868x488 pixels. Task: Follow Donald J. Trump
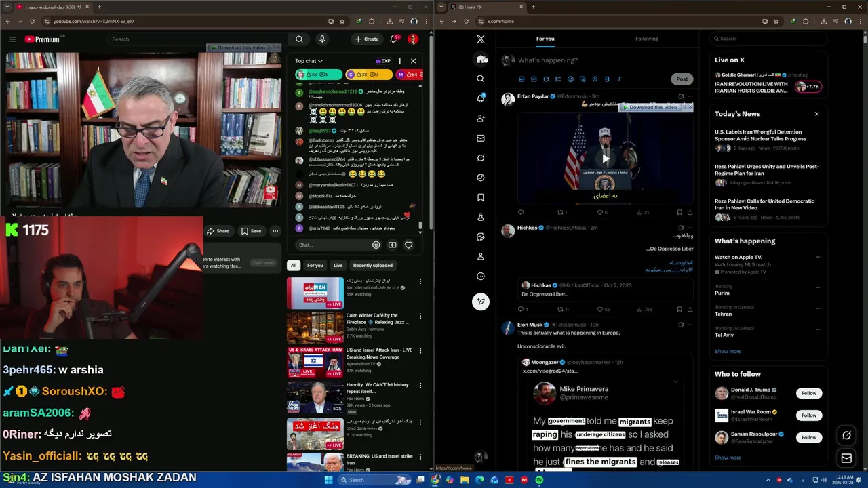coord(809,393)
